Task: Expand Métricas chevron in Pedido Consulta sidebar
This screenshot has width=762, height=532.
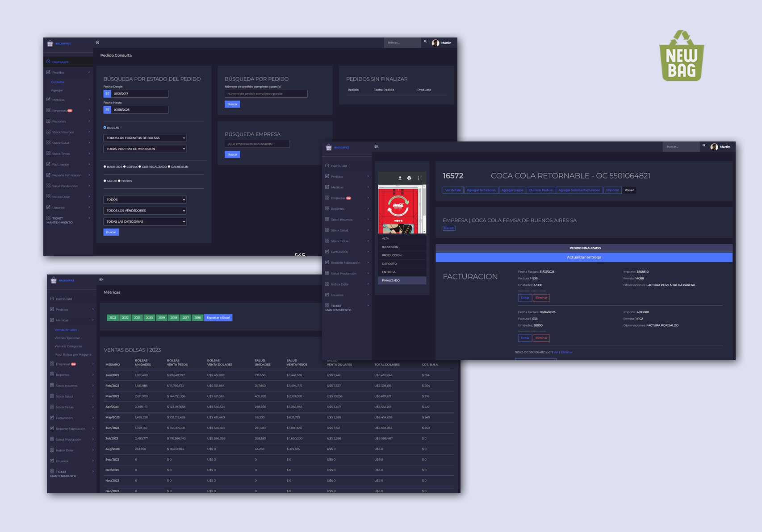Action: click(x=89, y=100)
